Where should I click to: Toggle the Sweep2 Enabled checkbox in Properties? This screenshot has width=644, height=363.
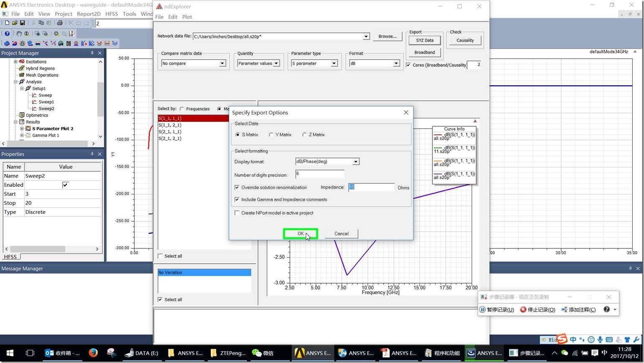click(x=65, y=185)
